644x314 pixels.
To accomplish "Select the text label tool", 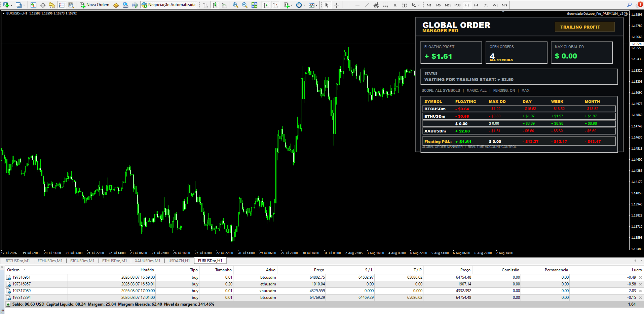I will pos(404,5).
